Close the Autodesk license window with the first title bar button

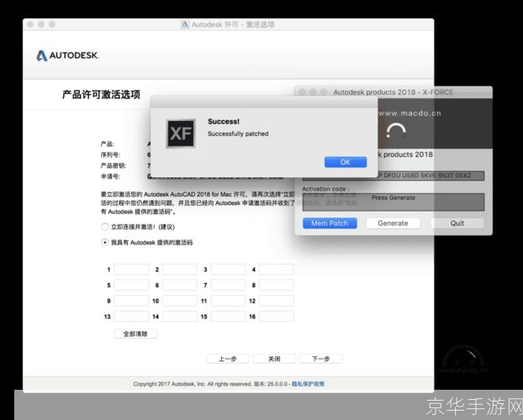tap(30, 24)
